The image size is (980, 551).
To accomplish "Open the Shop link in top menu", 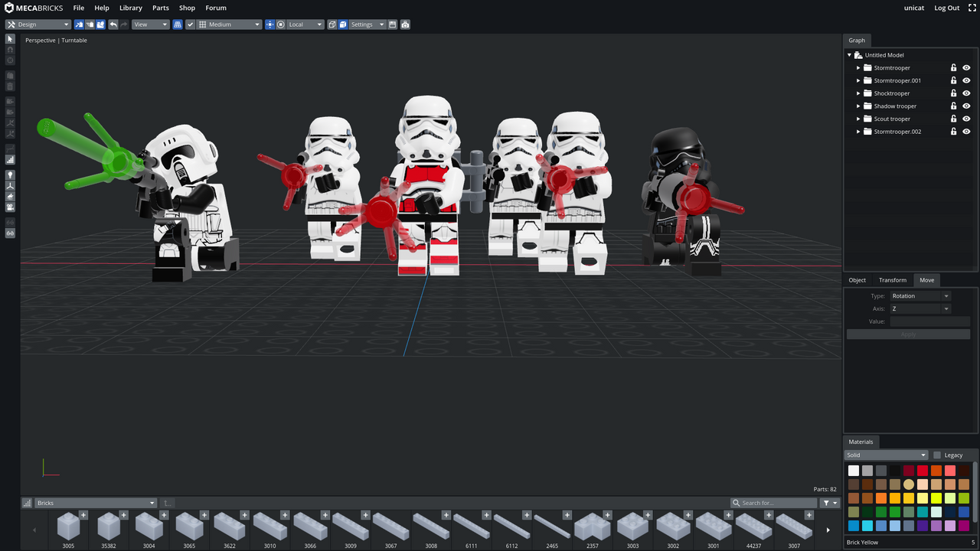I will 187,8.
